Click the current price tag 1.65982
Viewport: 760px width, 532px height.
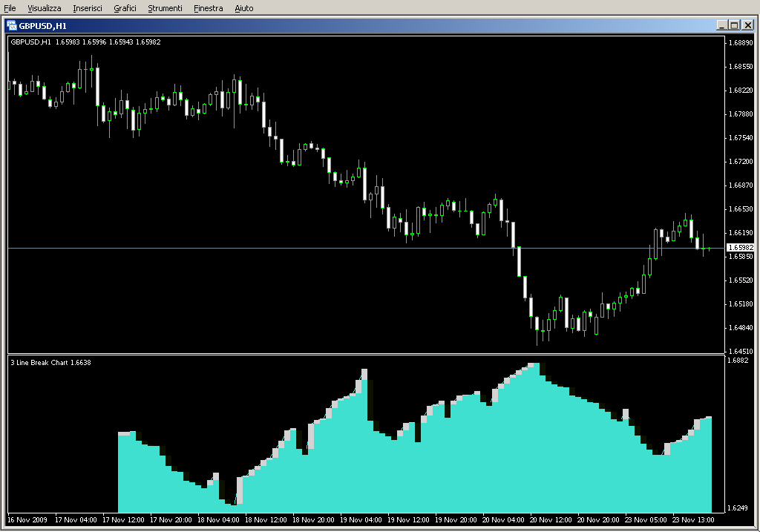(x=741, y=248)
